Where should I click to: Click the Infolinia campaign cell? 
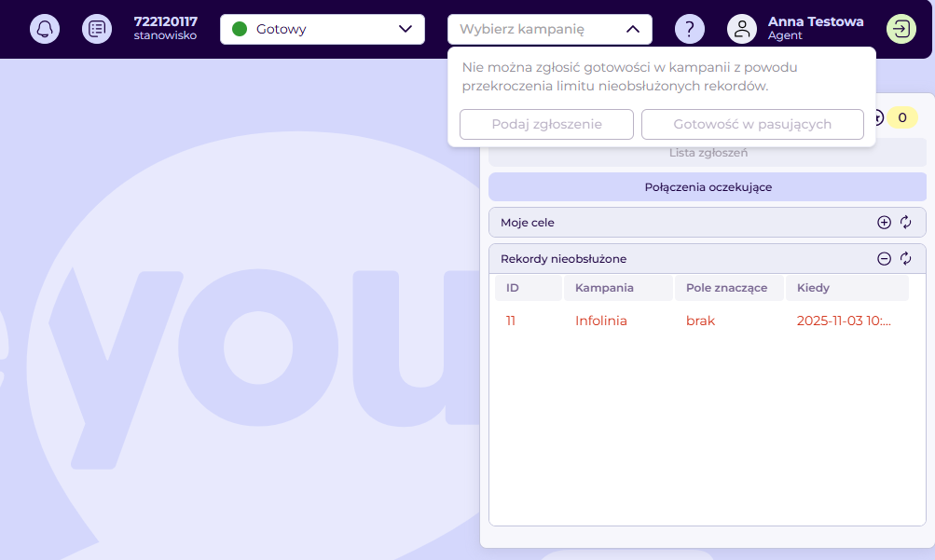pos(601,321)
